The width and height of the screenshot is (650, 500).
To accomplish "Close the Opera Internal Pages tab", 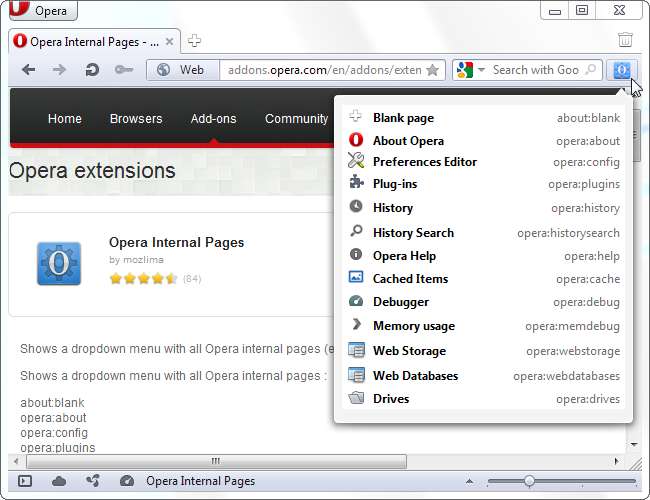I will (x=169, y=41).
